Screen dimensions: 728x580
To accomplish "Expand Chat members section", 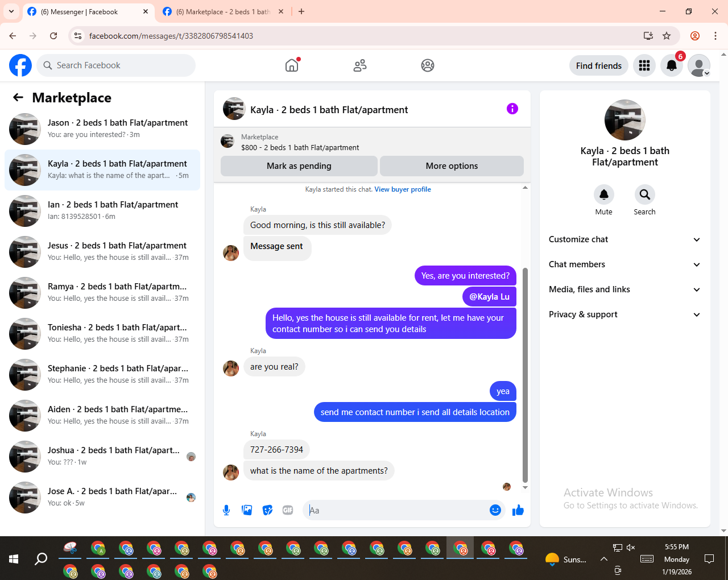I will [624, 264].
